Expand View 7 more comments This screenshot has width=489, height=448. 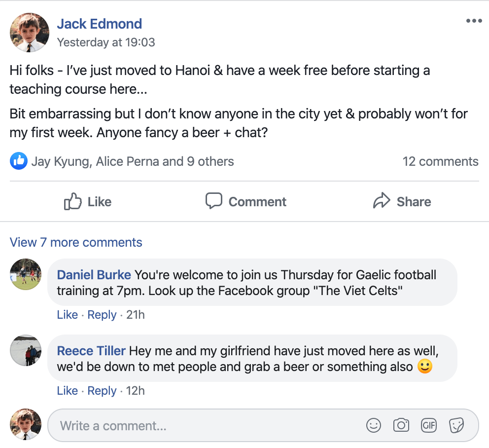[x=76, y=242]
